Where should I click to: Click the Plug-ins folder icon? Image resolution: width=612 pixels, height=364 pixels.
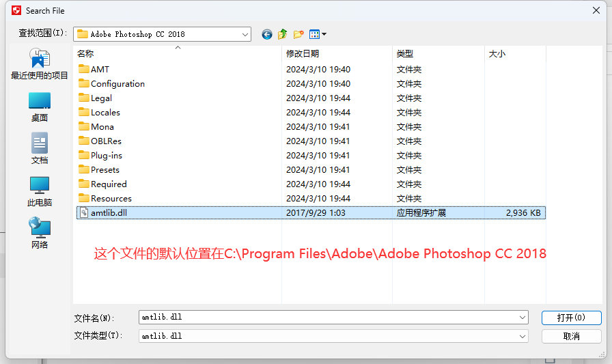pyautogui.click(x=83, y=155)
